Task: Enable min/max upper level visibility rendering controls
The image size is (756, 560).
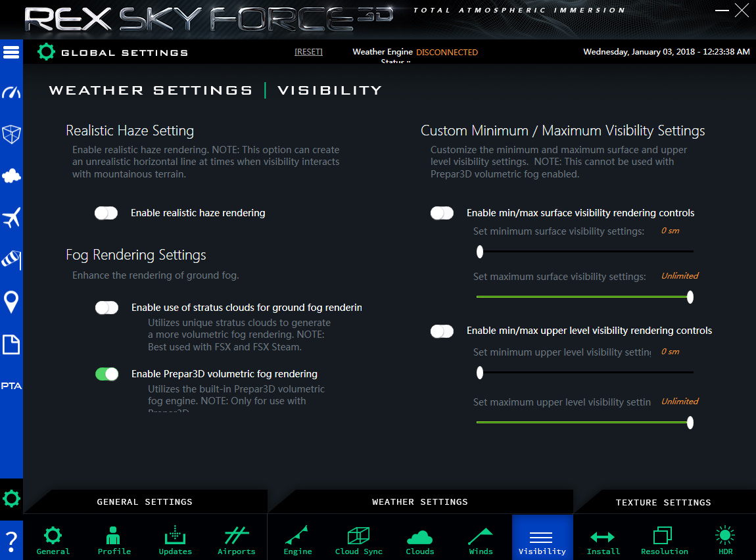Action: click(x=442, y=331)
